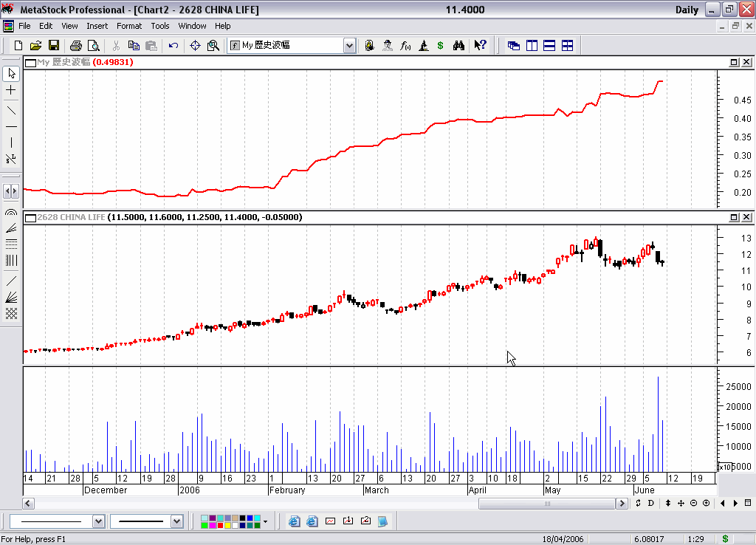Open the Expert Advisor icon
Screen dimensions: 756x545
369,45
